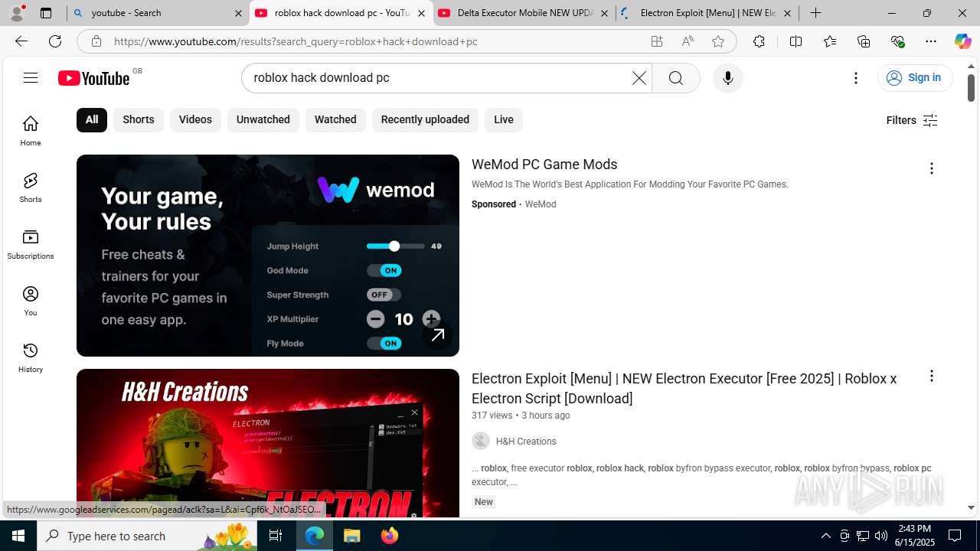The width and height of the screenshot is (980, 551).
Task: Select the Live filter chip
Action: (x=504, y=119)
